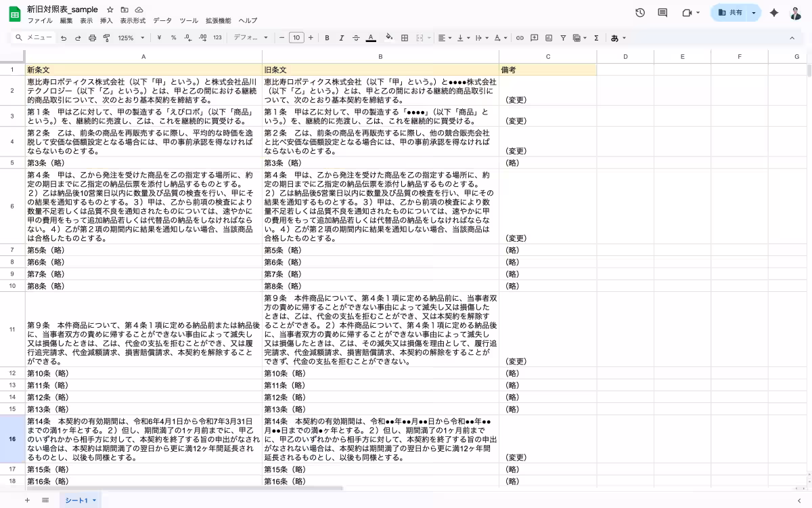This screenshot has width=812, height=508.
Task: Click the print icon
Action: click(x=93, y=38)
